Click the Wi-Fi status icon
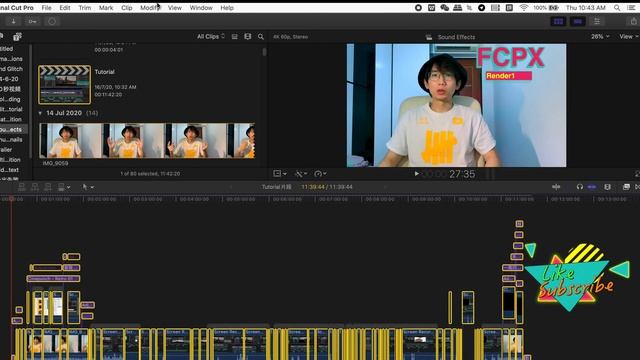This screenshot has height=360, width=640. point(524,8)
